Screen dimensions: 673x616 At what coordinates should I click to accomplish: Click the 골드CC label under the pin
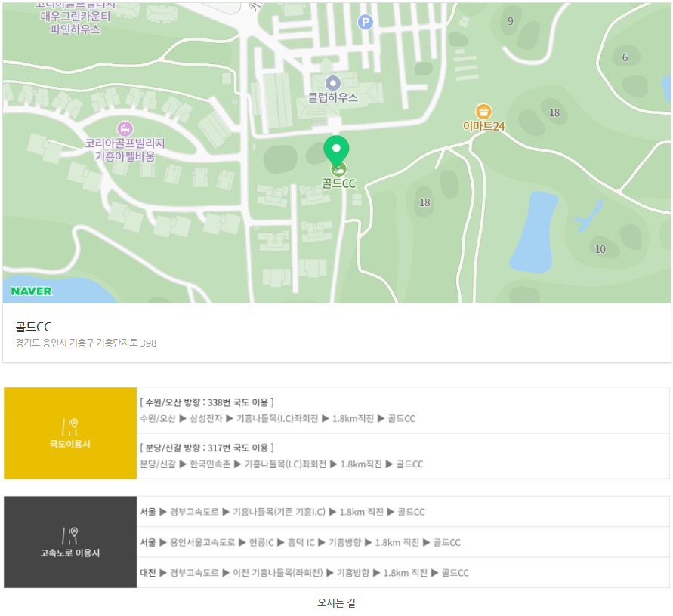338,183
